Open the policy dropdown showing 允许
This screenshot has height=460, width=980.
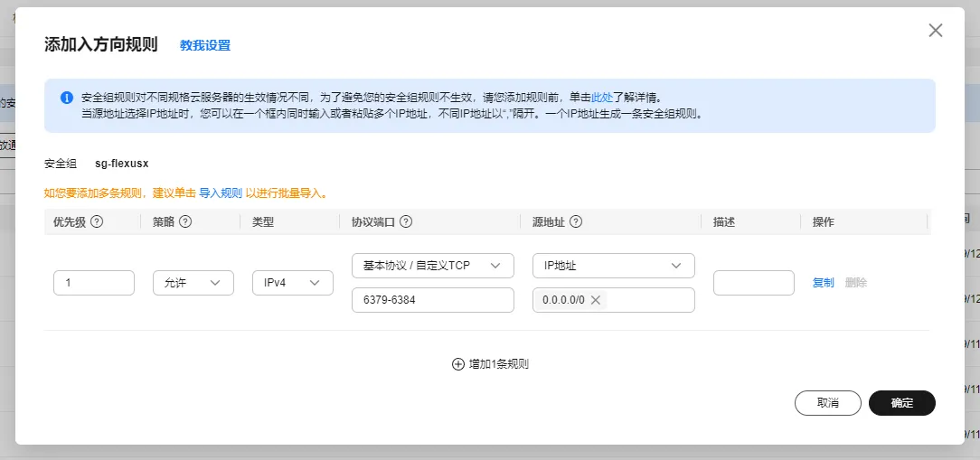(193, 283)
